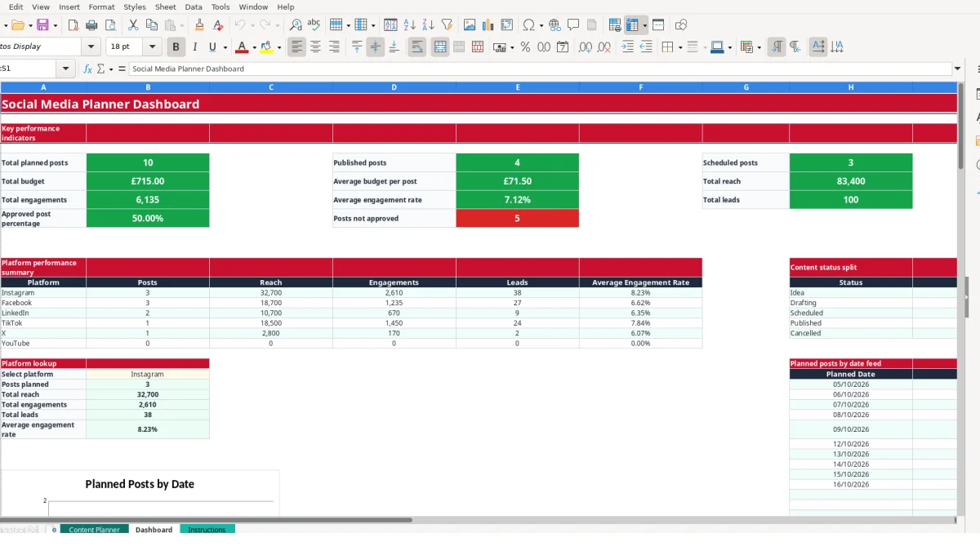Click the Draw Functions shapes icon

click(681, 25)
